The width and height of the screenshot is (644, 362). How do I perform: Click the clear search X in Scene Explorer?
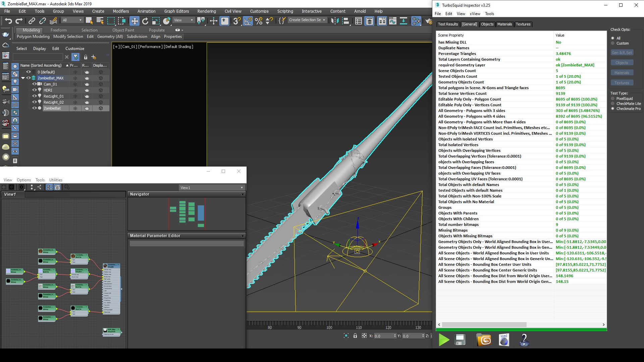click(67, 57)
